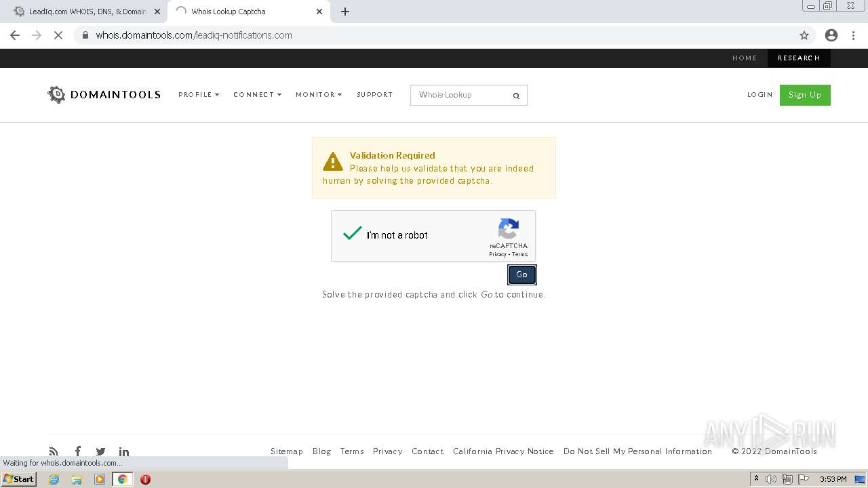Open reCAPTCHA Privacy link

[x=498, y=254]
